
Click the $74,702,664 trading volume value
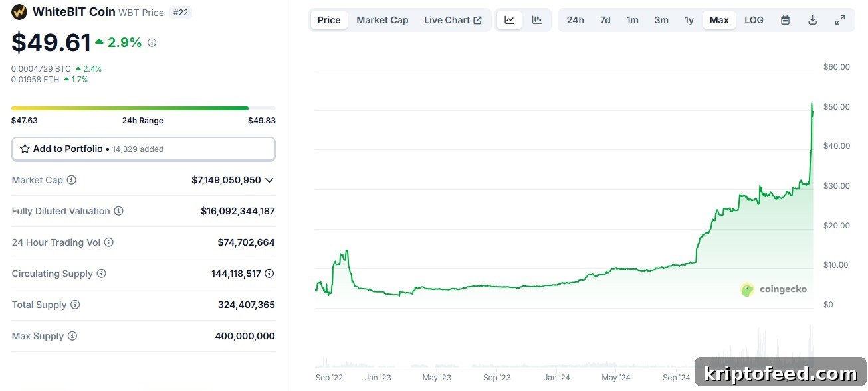pos(247,242)
